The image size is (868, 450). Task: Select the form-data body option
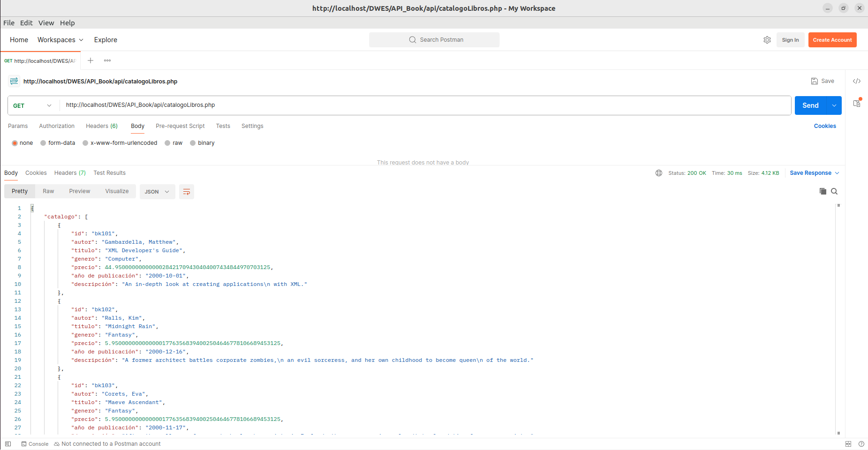43,143
